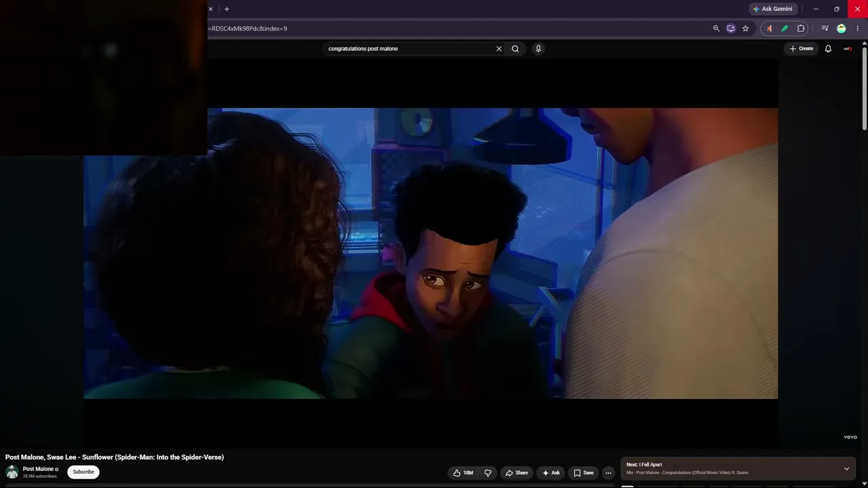Open more actions under the video
Screen dimensions: 868x488
point(608,473)
